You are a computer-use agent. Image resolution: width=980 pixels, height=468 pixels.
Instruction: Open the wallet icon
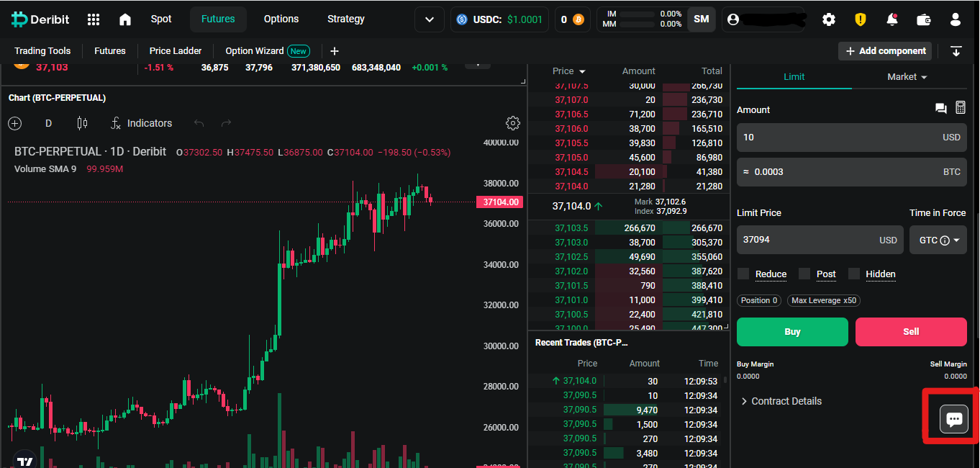click(x=924, y=19)
